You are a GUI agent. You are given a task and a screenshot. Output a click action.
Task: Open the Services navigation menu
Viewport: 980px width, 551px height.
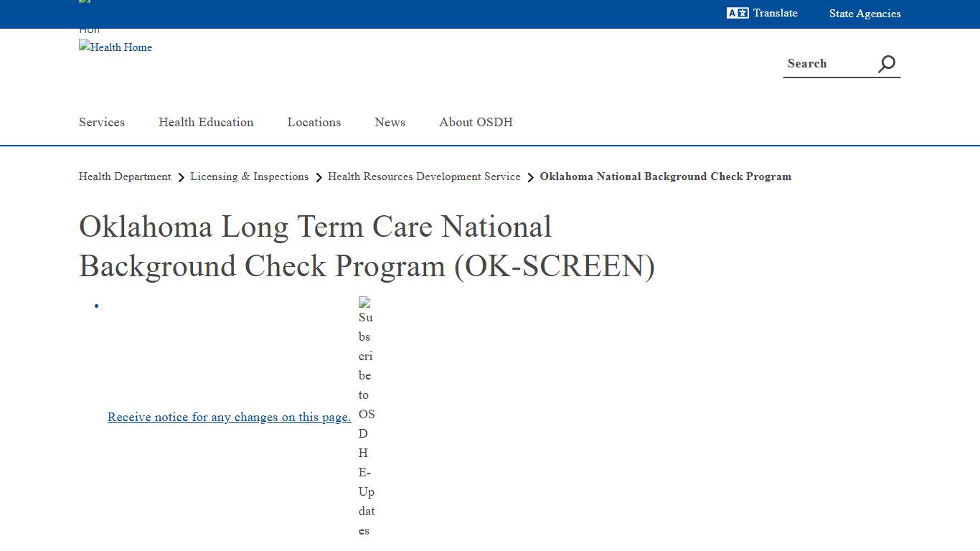(x=101, y=122)
